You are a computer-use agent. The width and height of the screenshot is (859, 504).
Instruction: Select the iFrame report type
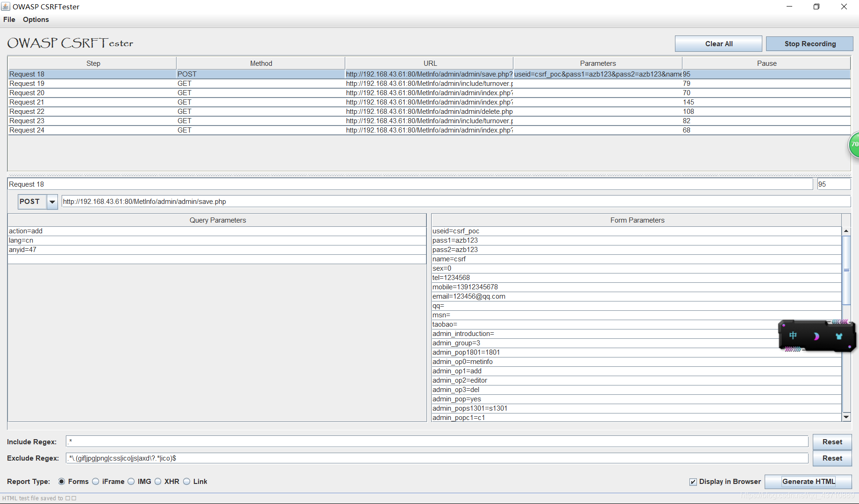click(x=108, y=482)
